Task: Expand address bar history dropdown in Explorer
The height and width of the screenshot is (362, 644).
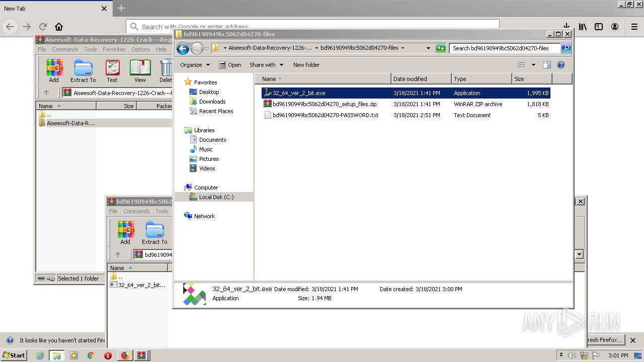Action: 428,48
